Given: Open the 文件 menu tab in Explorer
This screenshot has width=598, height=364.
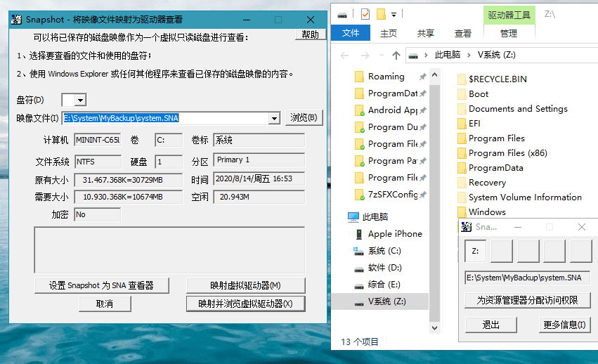Looking at the screenshot, I should click(350, 33).
